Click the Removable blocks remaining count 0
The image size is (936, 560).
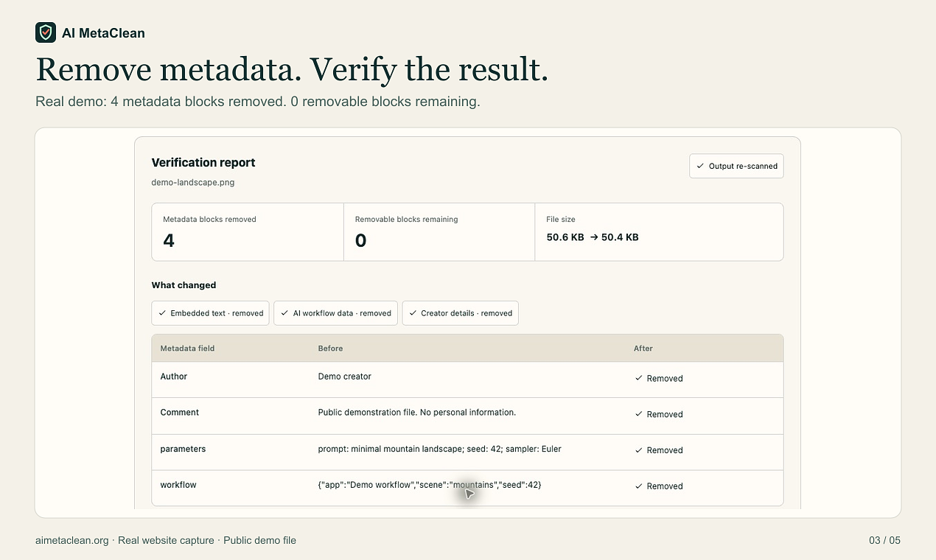[x=360, y=241]
